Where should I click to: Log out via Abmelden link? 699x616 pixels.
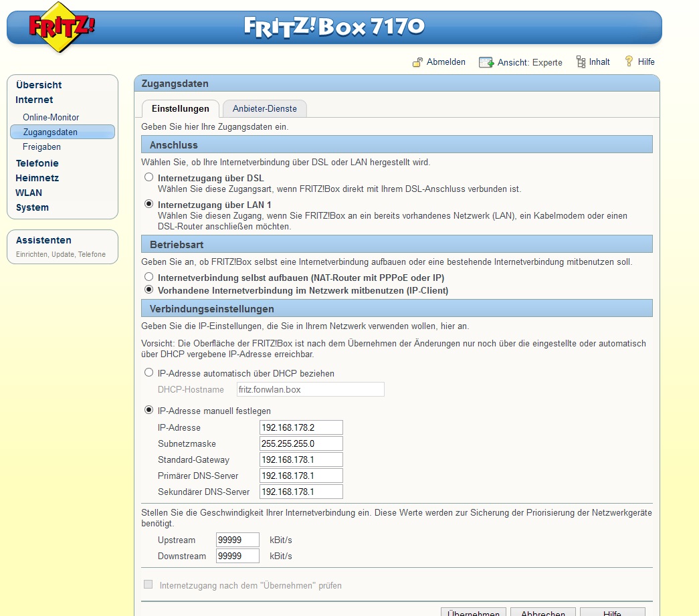[445, 62]
